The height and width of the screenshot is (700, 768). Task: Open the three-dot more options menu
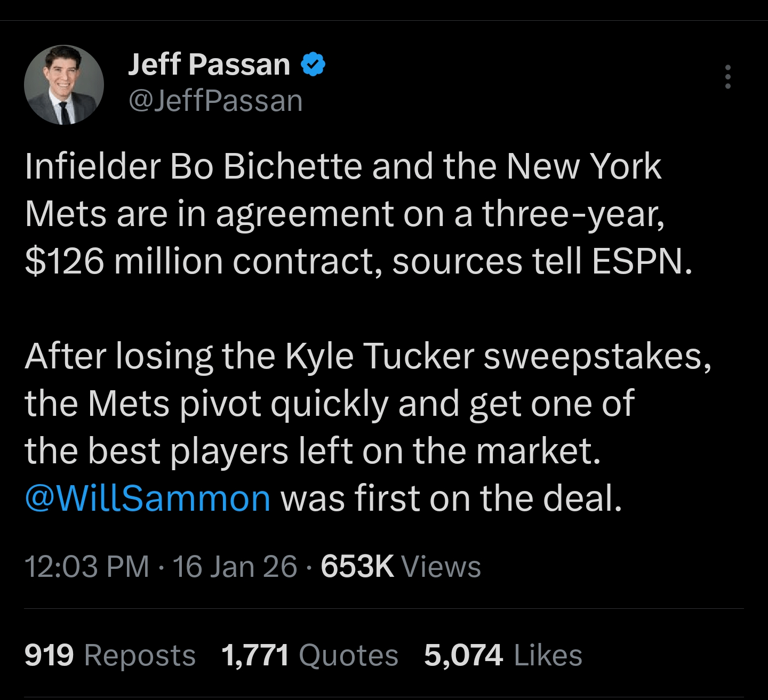727,77
